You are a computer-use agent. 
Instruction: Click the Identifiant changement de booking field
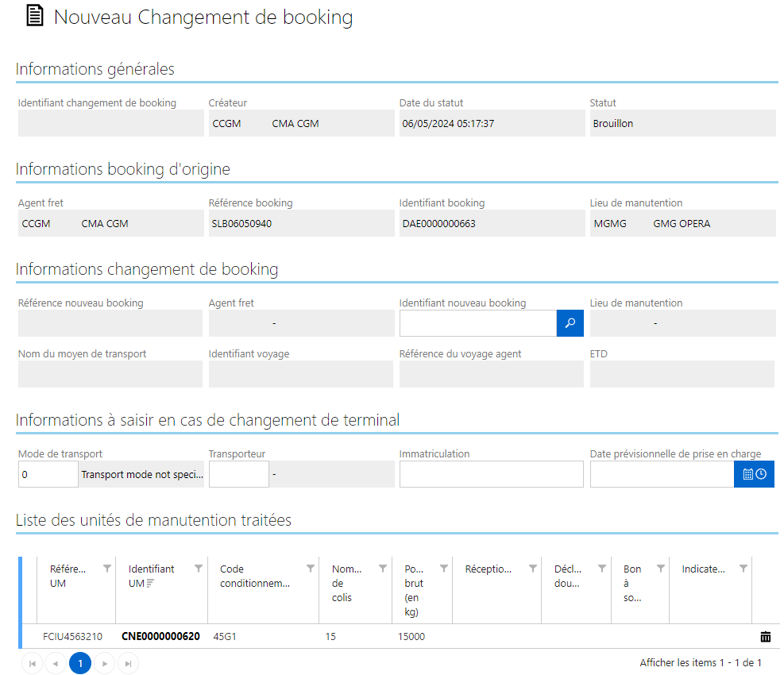click(110, 123)
